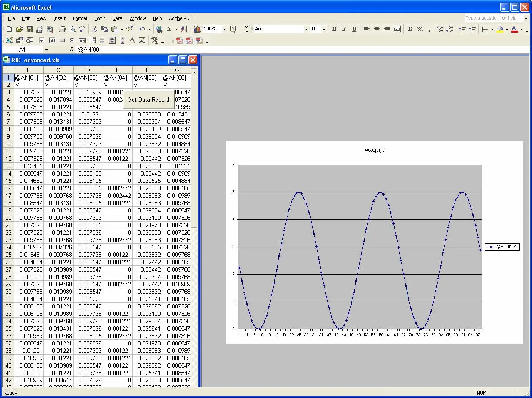Click the AutoSum sigma icon
The height and width of the screenshot is (398, 532).
click(170, 29)
